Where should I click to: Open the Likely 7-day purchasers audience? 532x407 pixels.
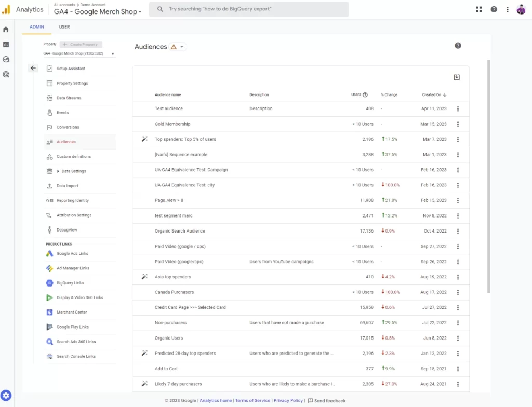point(178,384)
